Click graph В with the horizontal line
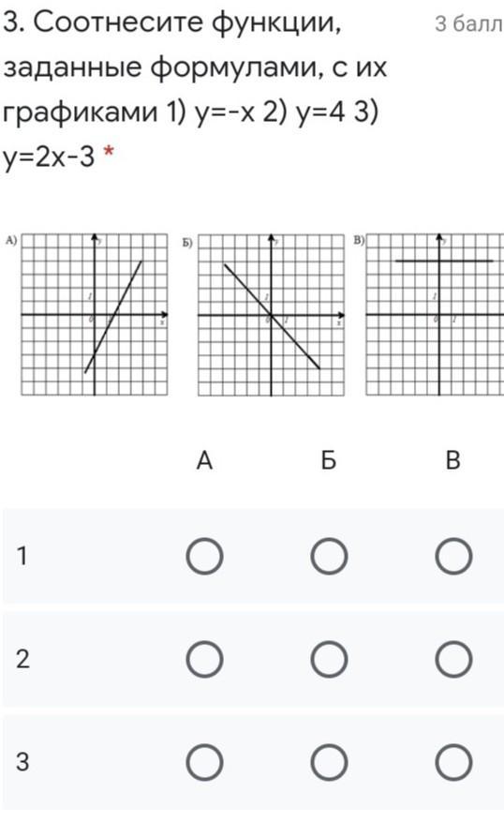 point(435,315)
